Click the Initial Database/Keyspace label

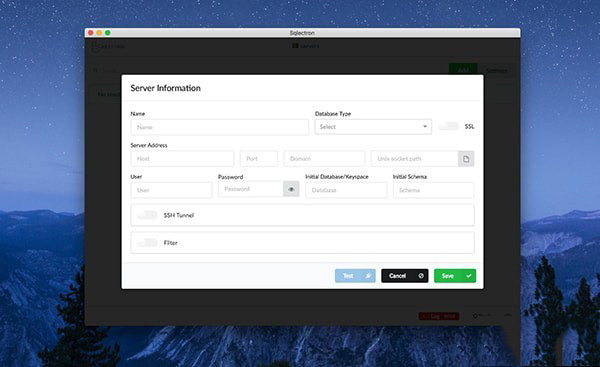[x=337, y=177]
